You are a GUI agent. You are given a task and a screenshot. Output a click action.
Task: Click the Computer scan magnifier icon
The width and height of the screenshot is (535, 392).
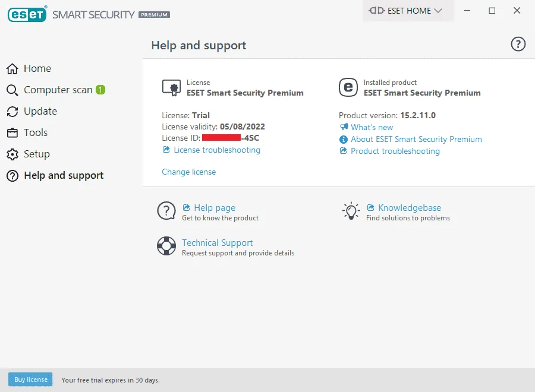point(12,90)
